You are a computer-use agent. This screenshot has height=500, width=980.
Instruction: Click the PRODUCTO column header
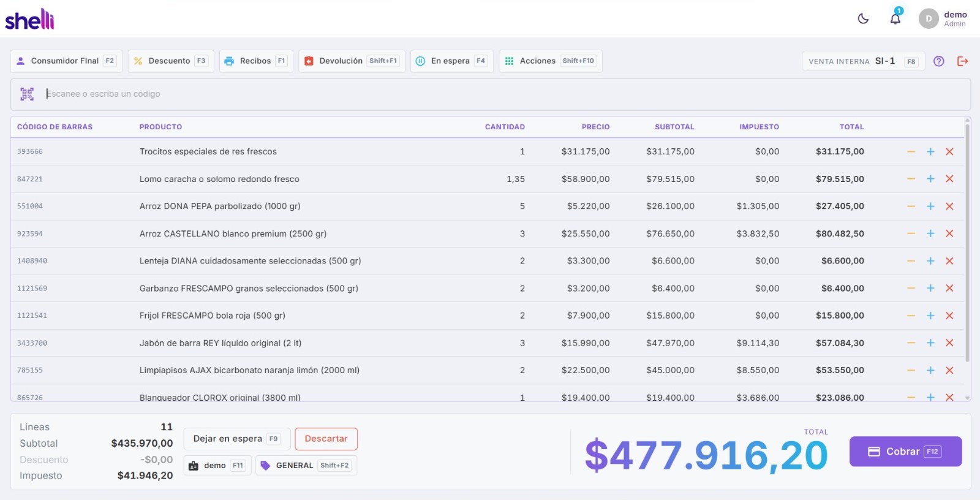[160, 127]
